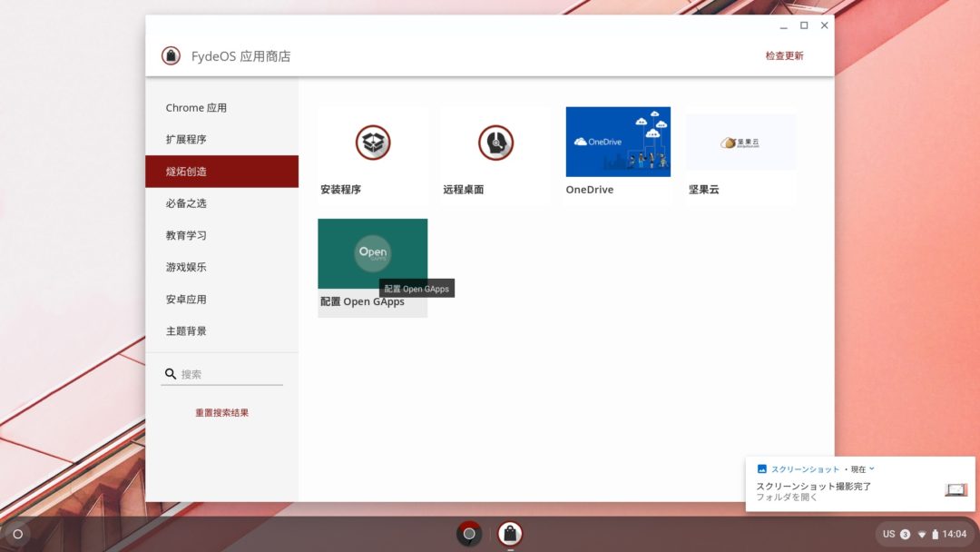Screen dimensions: 980x552
Task: Close the FydeOS store window
Action: [824, 25]
